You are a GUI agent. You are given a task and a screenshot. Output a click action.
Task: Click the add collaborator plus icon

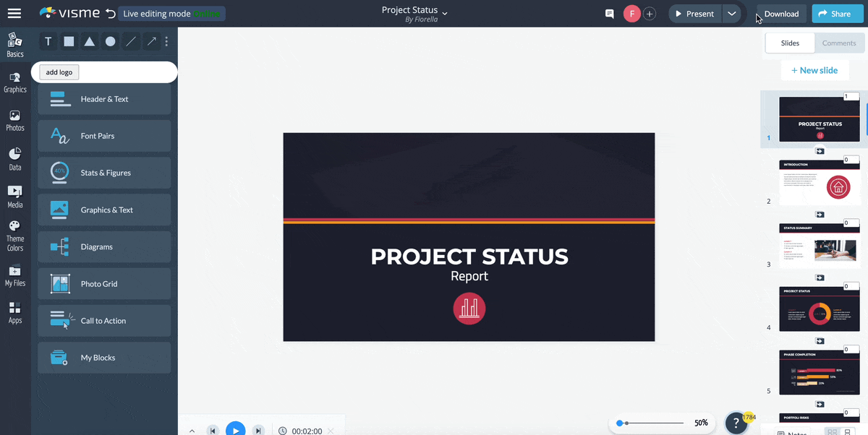tap(650, 14)
